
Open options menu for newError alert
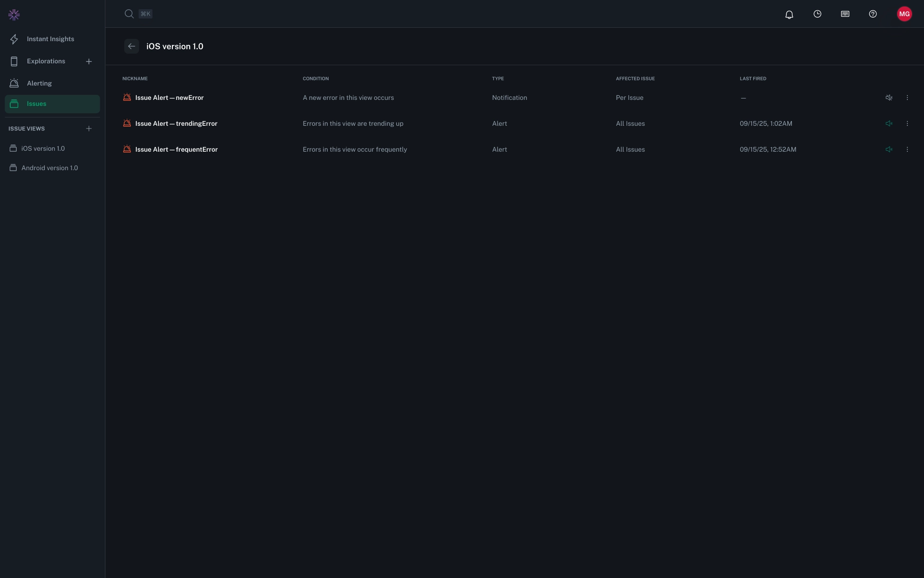coord(906,98)
